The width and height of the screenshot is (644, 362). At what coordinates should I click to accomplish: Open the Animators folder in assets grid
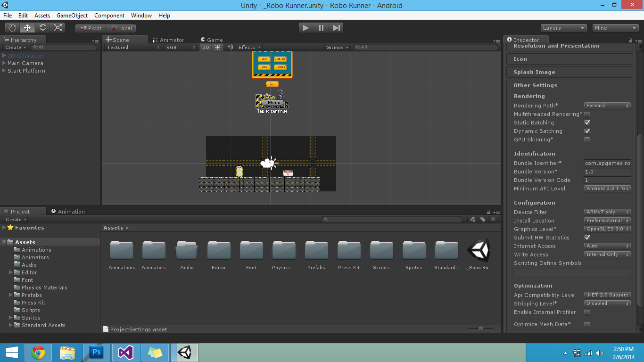[154, 255]
